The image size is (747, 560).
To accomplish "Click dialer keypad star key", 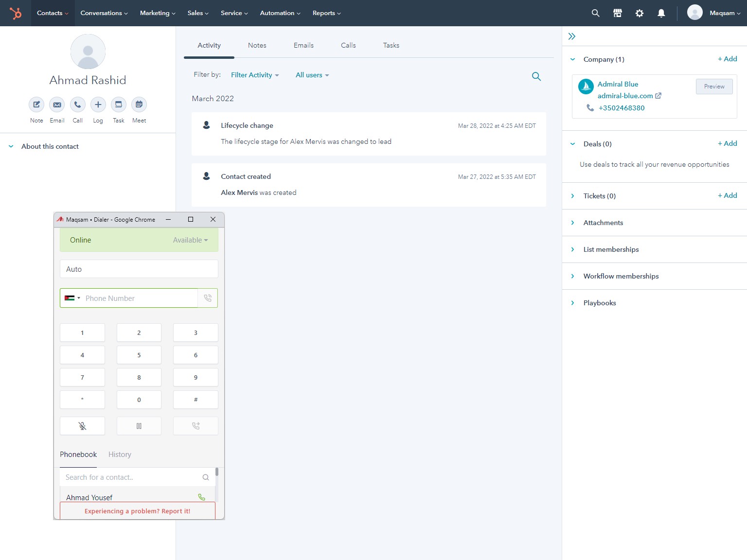I will point(82,400).
